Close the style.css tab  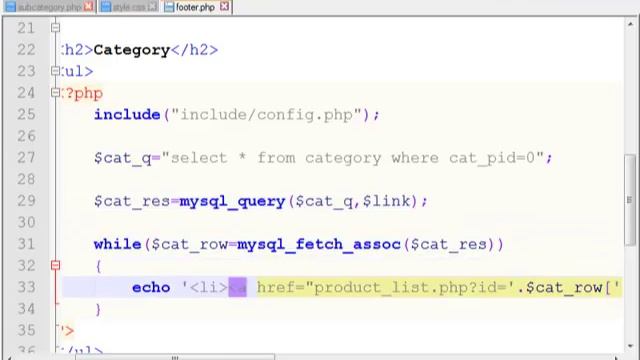pyautogui.click(x=152, y=7)
